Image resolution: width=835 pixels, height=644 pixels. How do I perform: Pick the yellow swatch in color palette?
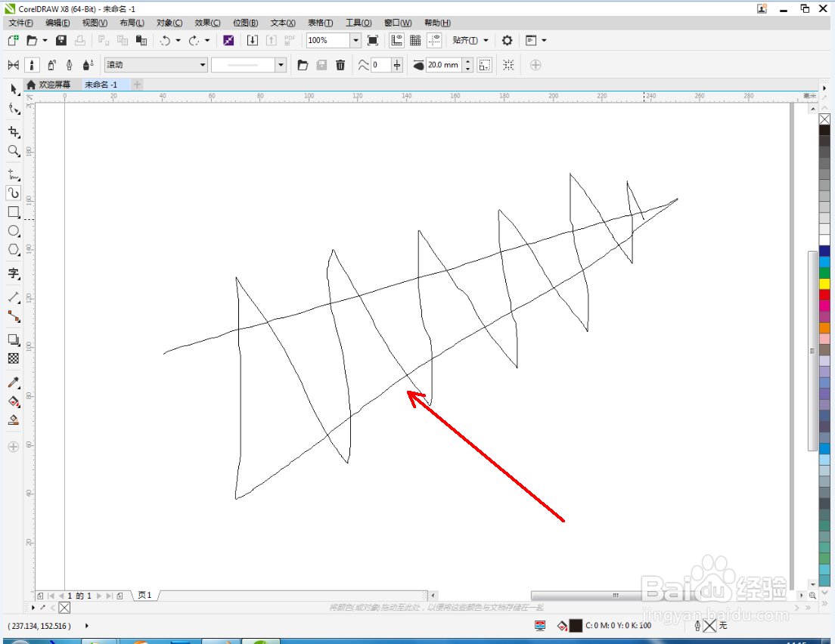point(824,283)
